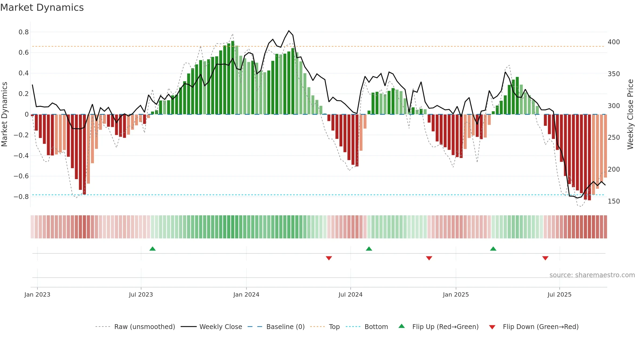Select the Flip Down marker before Jul 2024
This screenshot has height=362, width=644.
tap(329, 258)
